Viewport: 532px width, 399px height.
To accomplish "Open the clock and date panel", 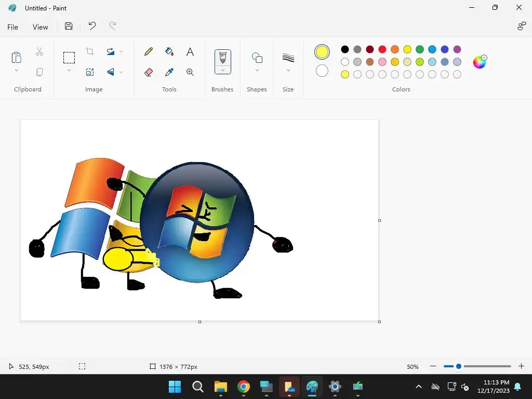I will coord(494,387).
